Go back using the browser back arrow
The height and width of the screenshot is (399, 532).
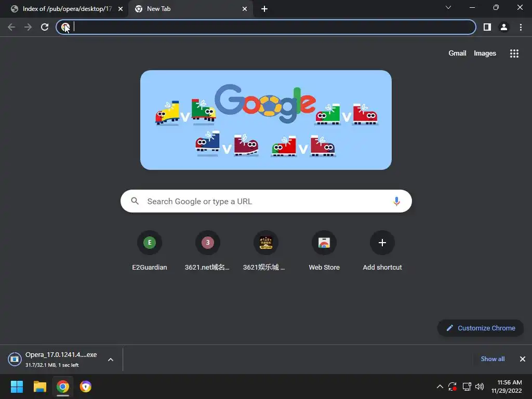[x=11, y=27]
